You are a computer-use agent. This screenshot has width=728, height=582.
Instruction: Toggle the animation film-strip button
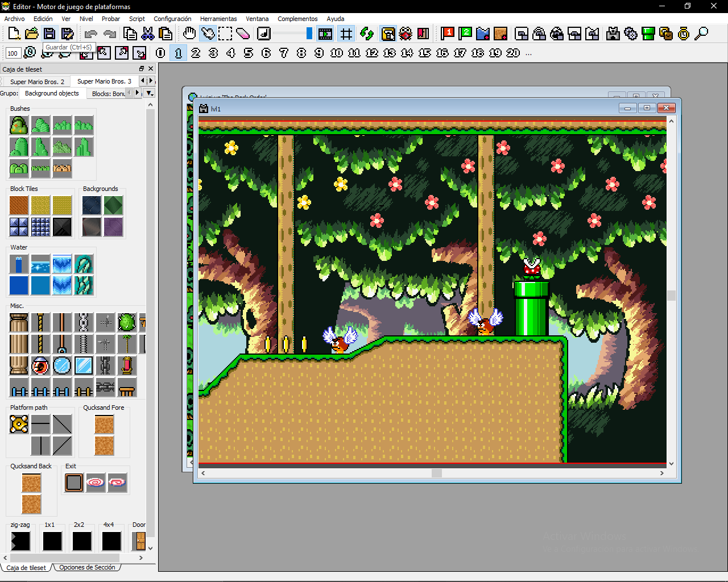click(325, 34)
